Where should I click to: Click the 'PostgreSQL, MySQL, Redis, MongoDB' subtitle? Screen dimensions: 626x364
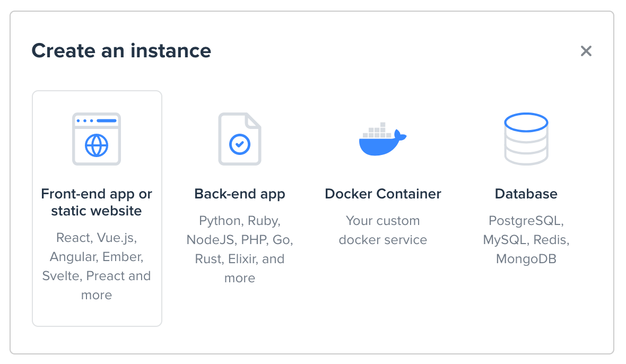pos(526,240)
